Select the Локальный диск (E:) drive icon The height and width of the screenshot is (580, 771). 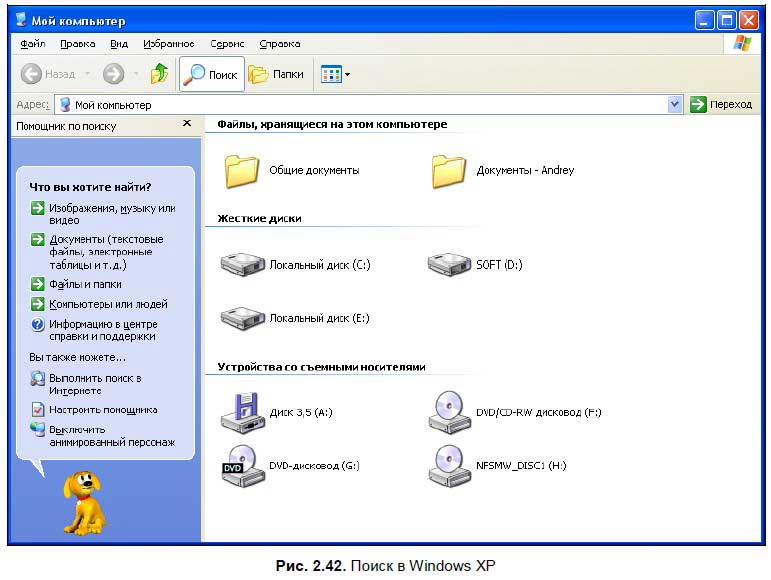click(x=243, y=319)
